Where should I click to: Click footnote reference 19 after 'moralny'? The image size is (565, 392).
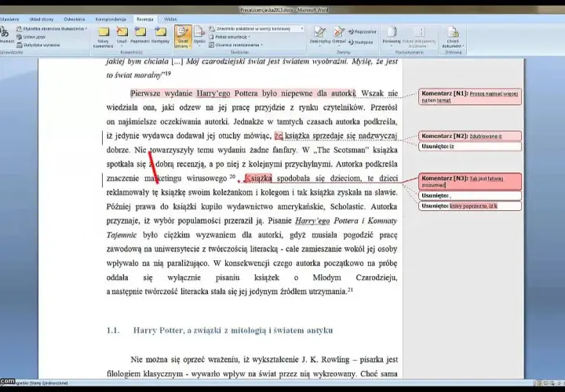click(x=168, y=74)
